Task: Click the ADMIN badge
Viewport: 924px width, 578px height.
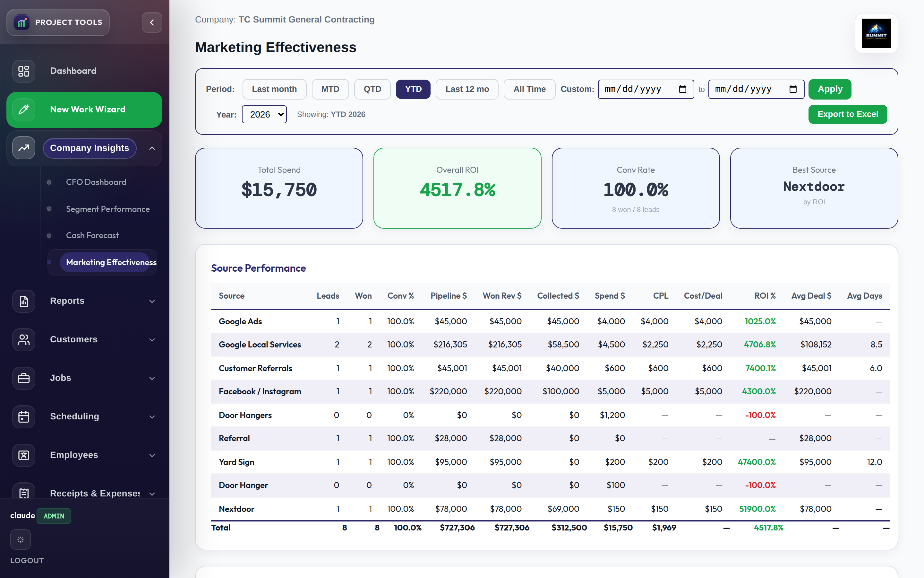Action: 54,516
